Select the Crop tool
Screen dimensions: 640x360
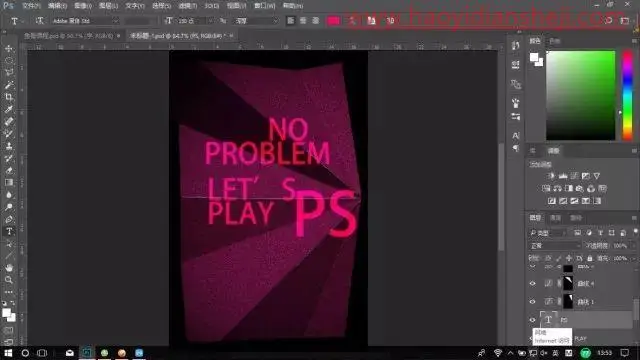pos(9,97)
